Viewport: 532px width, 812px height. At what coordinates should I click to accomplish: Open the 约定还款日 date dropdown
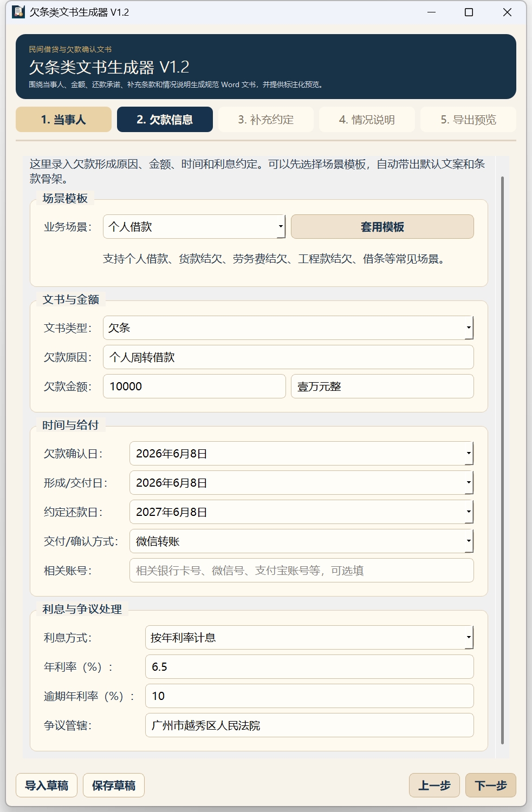pos(301,512)
